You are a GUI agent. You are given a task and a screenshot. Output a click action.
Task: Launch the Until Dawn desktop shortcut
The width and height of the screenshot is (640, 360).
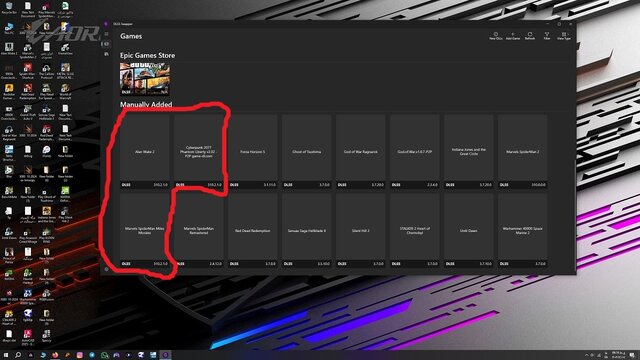click(9, 233)
